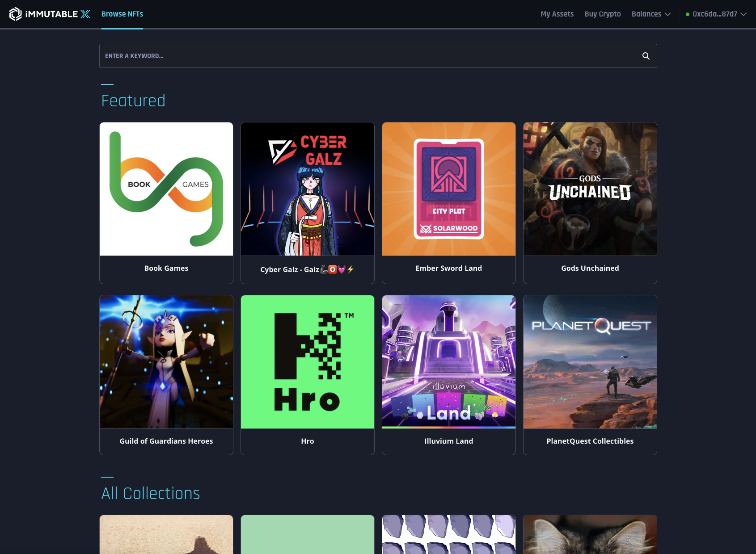Click the Featured section heading
Image resolution: width=756 pixels, height=554 pixels.
[x=133, y=101]
